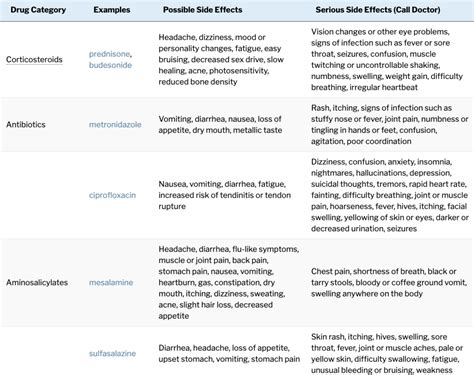Follow the metronidazole link
The width and height of the screenshot is (474, 375).
click(115, 125)
